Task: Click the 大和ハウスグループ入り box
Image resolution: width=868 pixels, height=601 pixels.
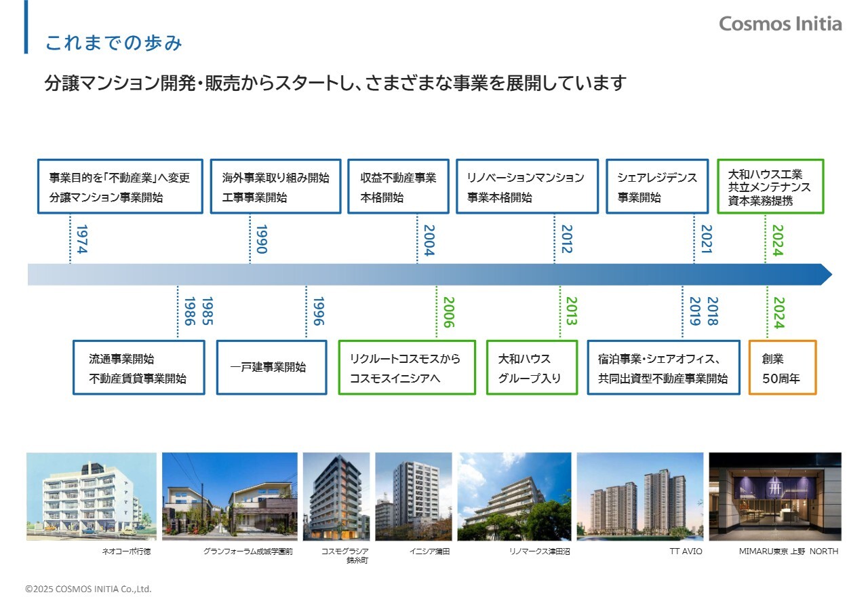Action: [x=532, y=368]
